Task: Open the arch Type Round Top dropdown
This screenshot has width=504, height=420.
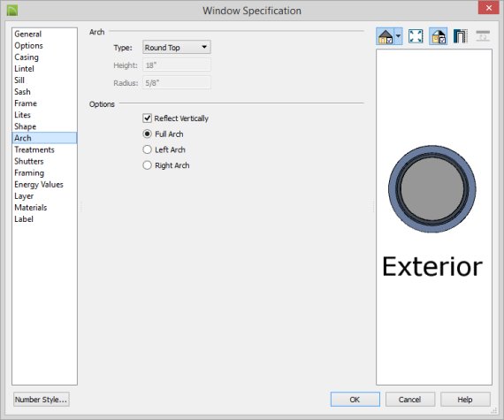Action: pos(177,47)
